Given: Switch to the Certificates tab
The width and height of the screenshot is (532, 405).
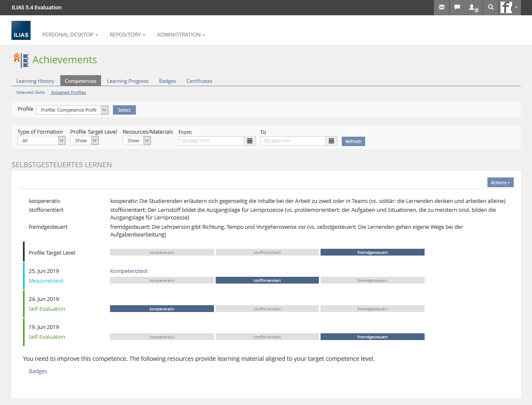Looking at the screenshot, I should coord(199,81).
